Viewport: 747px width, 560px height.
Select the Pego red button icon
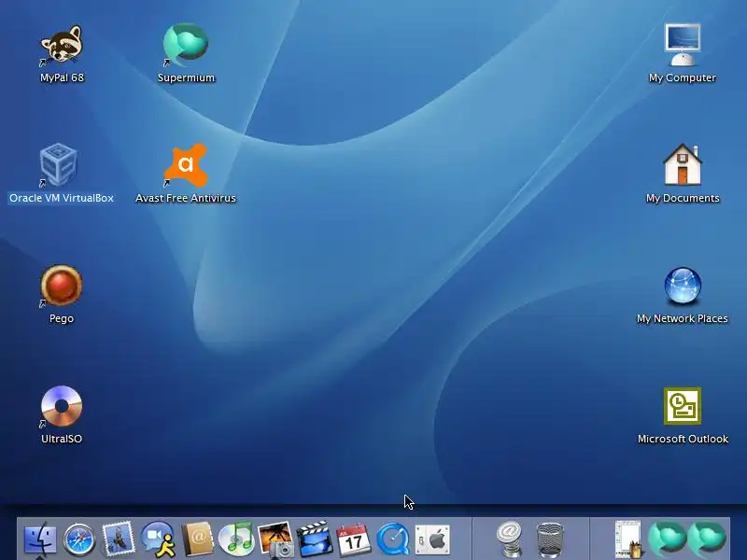(62, 286)
